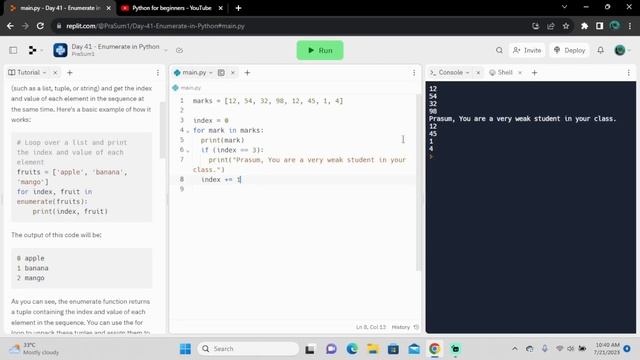Add a new tab in console pane

pyautogui.click(x=534, y=73)
